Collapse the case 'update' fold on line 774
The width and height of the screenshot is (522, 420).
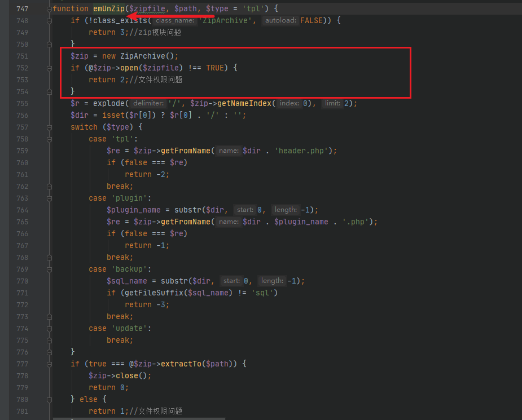49,329
